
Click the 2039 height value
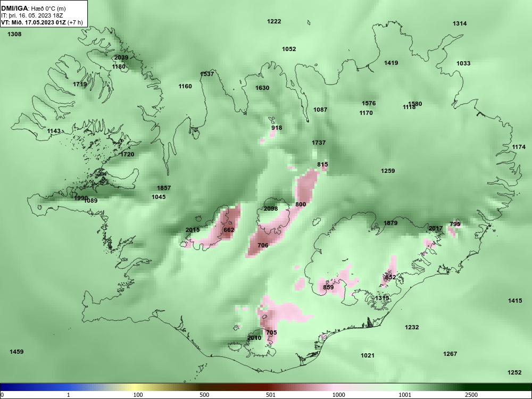(121, 57)
